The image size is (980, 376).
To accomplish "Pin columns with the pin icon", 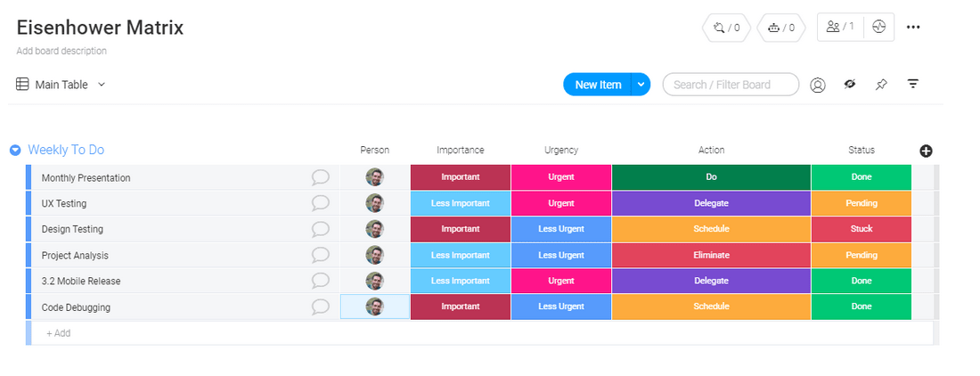I will pos(881,85).
